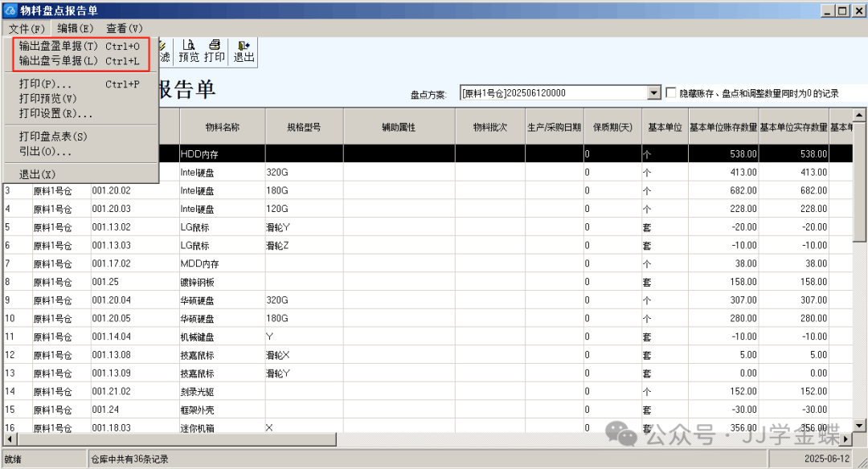Screen dimensions: 868x469
Task: Click the 物料名称 column header
Action: pos(223,127)
